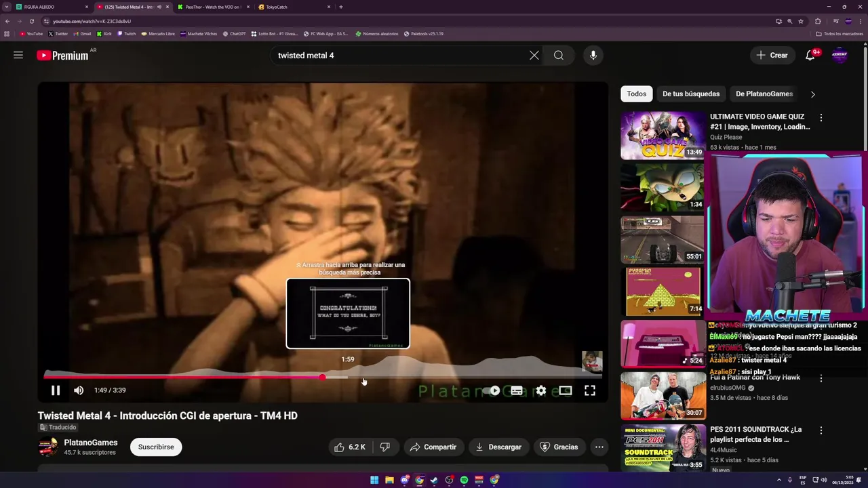Image resolution: width=868 pixels, height=488 pixels.
Task: Start voice search with the microphone
Action: [x=593, y=56]
